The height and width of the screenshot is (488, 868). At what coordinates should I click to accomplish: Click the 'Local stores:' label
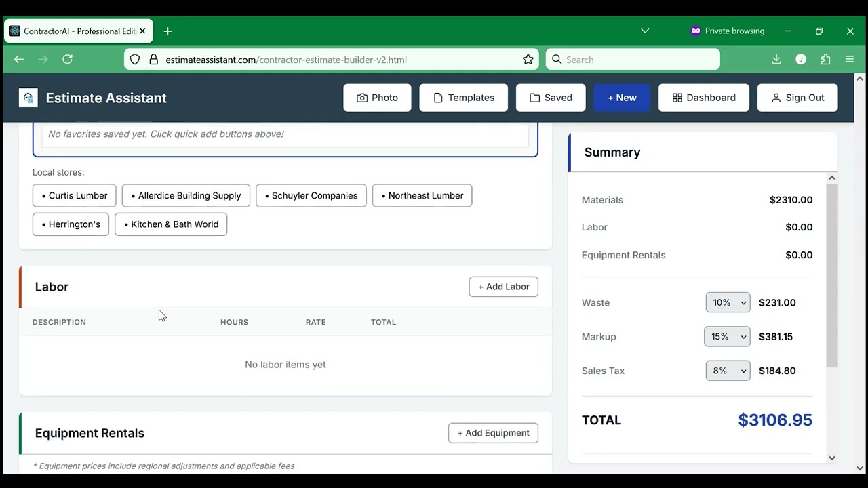pyautogui.click(x=58, y=173)
